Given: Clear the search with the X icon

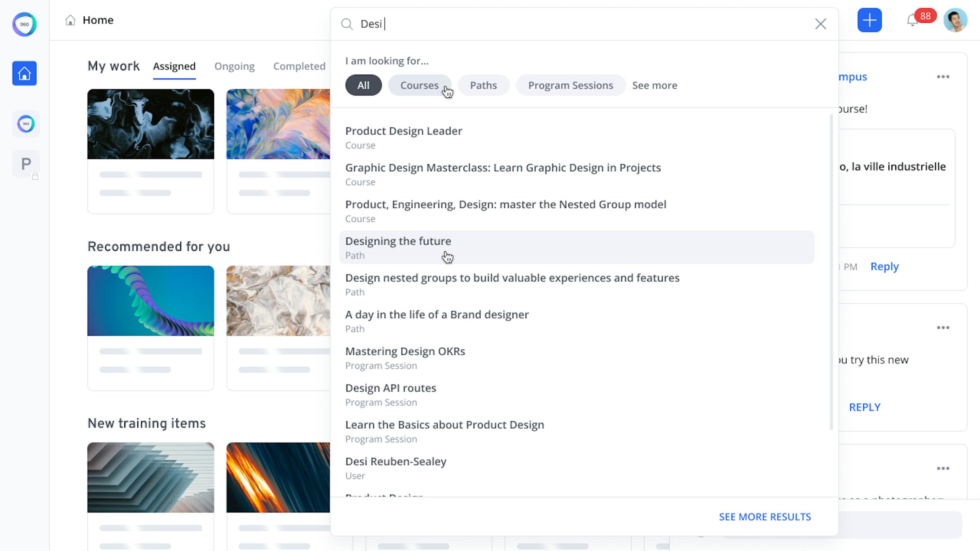Looking at the screenshot, I should point(821,24).
